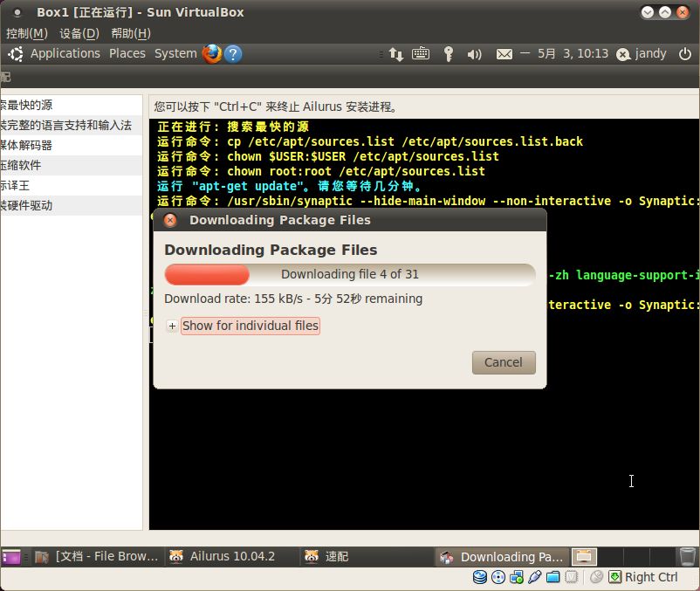
Task: Click the keyring key icon in panel
Action: point(449,54)
